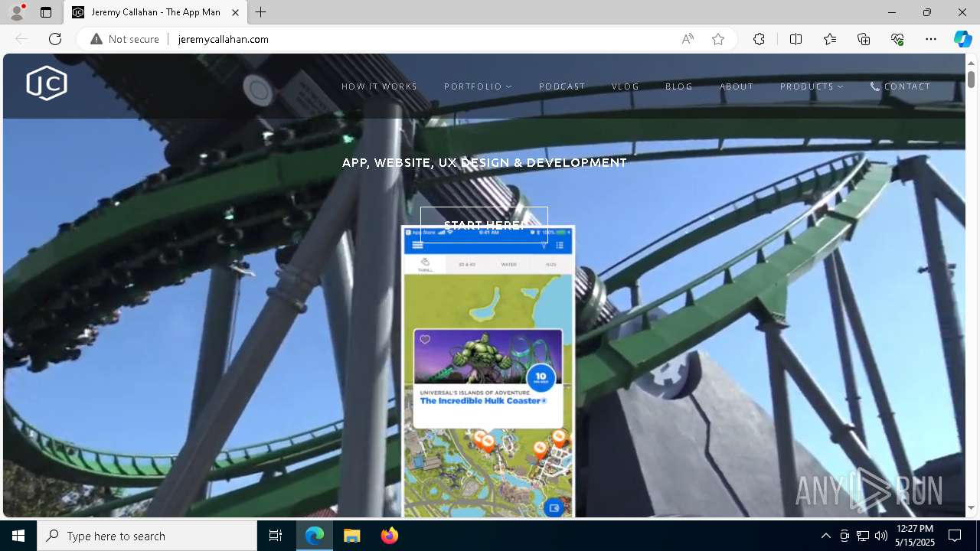This screenshot has width=980, height=551.
Task: Open a new browser tab
Action: point(261,12)
